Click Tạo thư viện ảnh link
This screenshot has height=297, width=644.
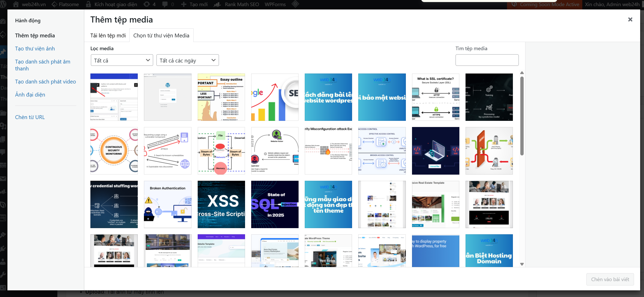[x=35, y=49]
